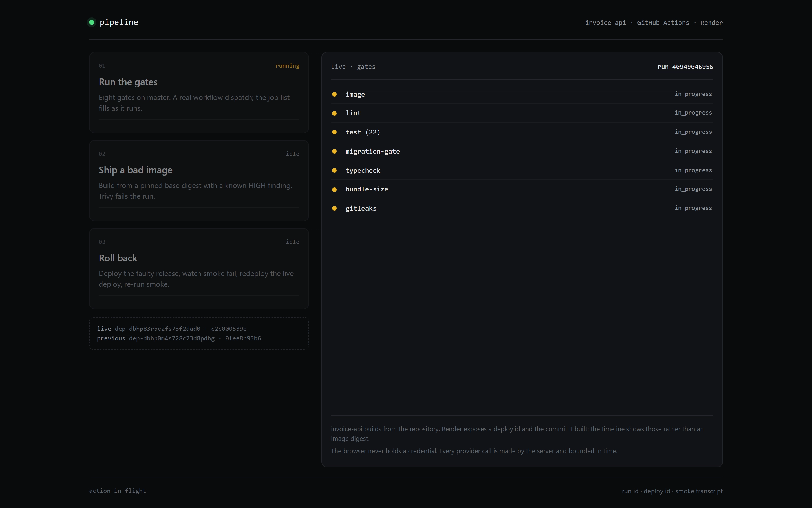Click the amber dot beside image gate
The image size is (812, 508).
click(x=334, y=95)
